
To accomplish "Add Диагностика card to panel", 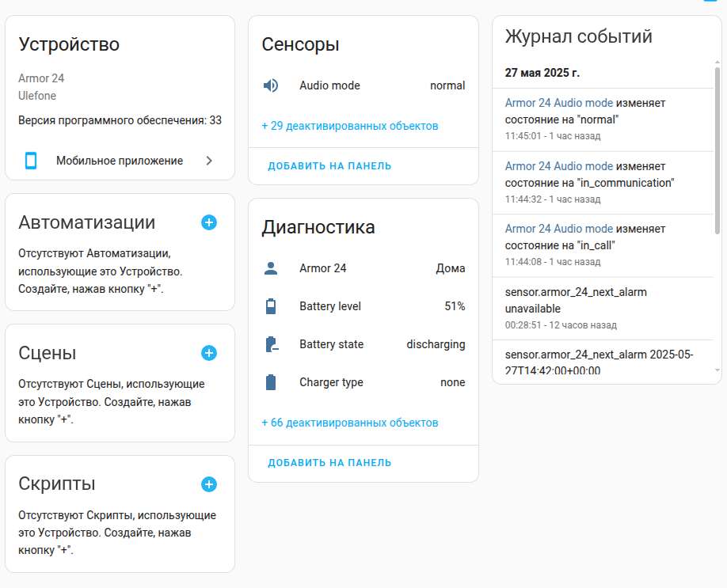I will (x=329, y=463).
